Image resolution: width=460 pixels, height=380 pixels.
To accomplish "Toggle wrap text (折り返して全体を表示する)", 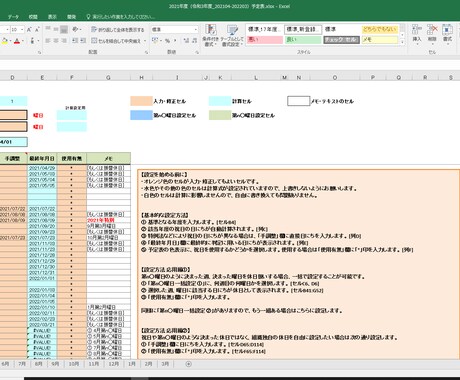I will (118, 30).
